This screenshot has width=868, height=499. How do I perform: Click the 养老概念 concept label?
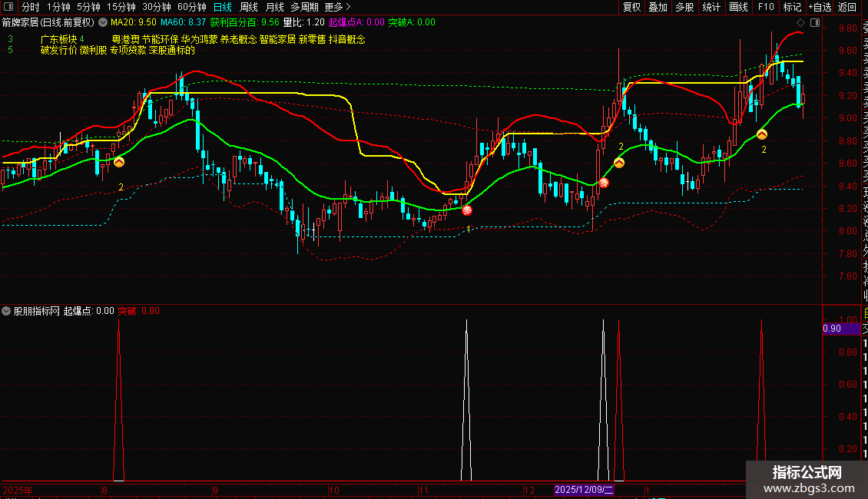pyautogui.click(x=239, y=39)
